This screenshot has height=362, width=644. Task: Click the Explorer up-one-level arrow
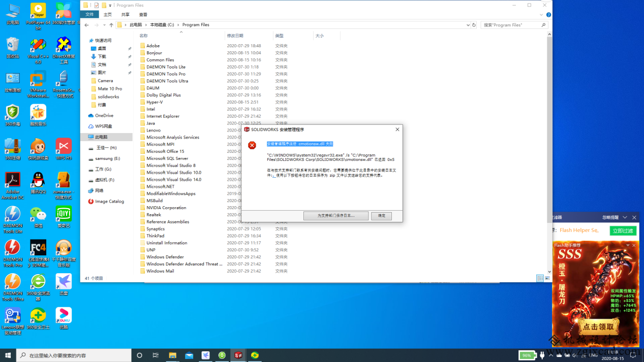coord(111,25)
